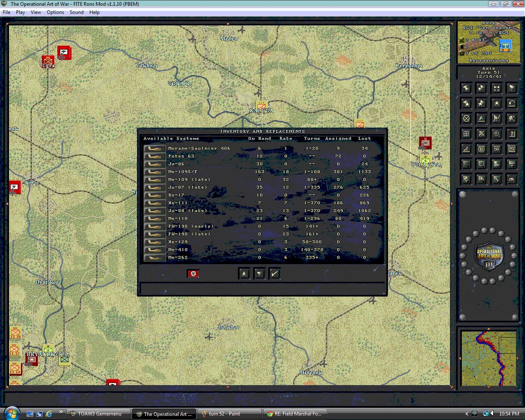Click the Hs-129 aircraft icon button
The width and height of the screenshot is (525, 420).
pos(155,242)
